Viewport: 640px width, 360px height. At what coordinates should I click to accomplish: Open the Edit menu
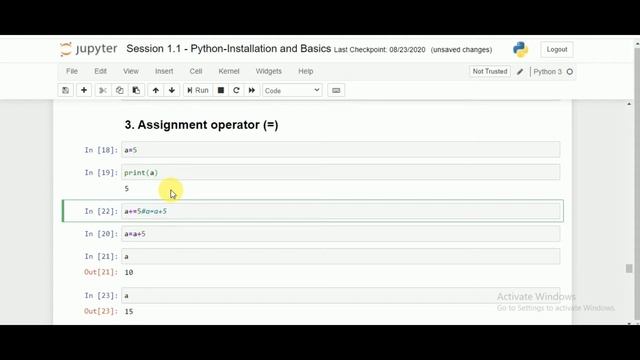click(100, 71)
